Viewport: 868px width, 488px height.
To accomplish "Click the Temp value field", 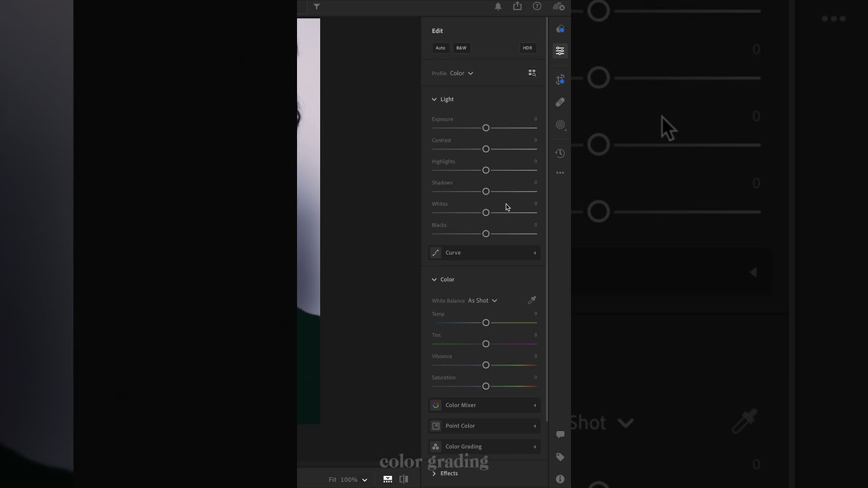I will [x=535, y=314].
